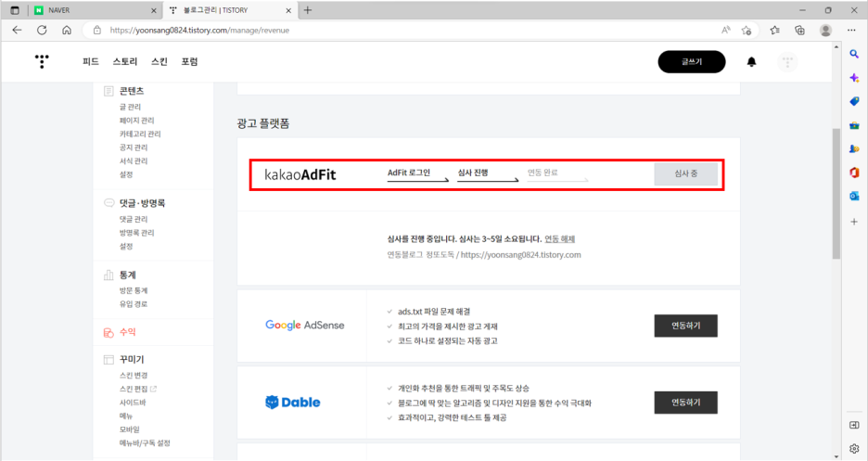Image resolution: width=868 pixels, height=461 pixels.
Task: Open sidebar Office icon
Action: tap(854, 173)
